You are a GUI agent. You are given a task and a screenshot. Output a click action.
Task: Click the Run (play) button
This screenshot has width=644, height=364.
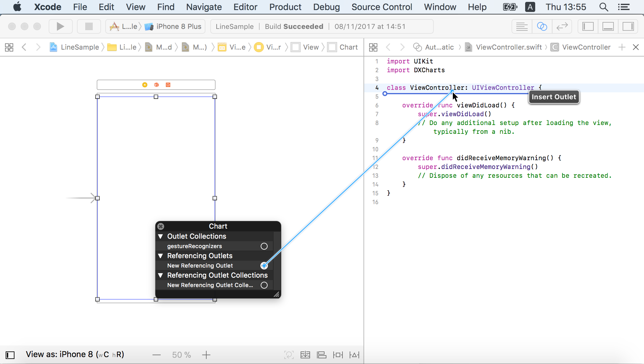point(60,26)
